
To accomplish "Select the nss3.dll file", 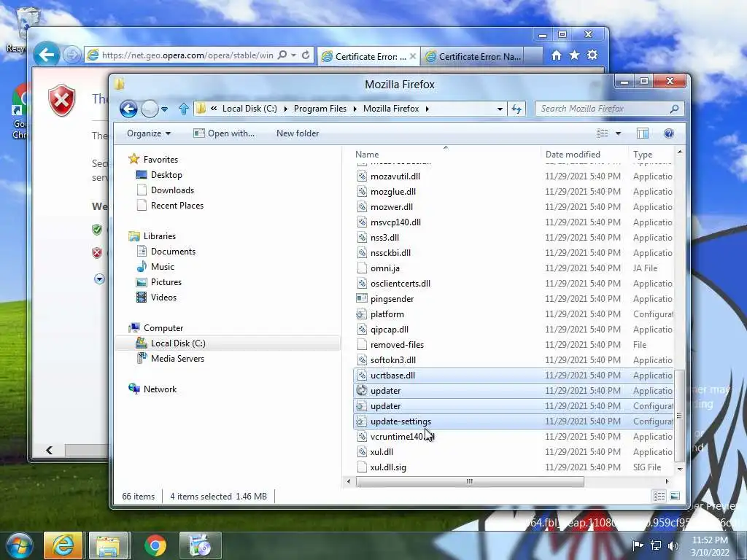I will click(385, 238).
